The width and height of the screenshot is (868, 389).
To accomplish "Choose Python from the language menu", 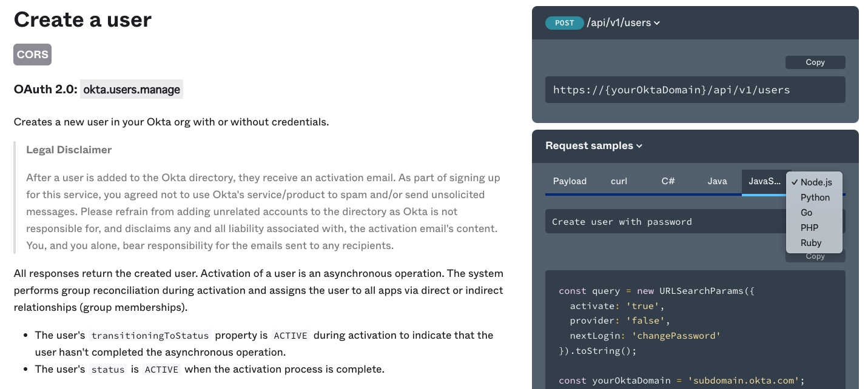I will tap(815, 198).
